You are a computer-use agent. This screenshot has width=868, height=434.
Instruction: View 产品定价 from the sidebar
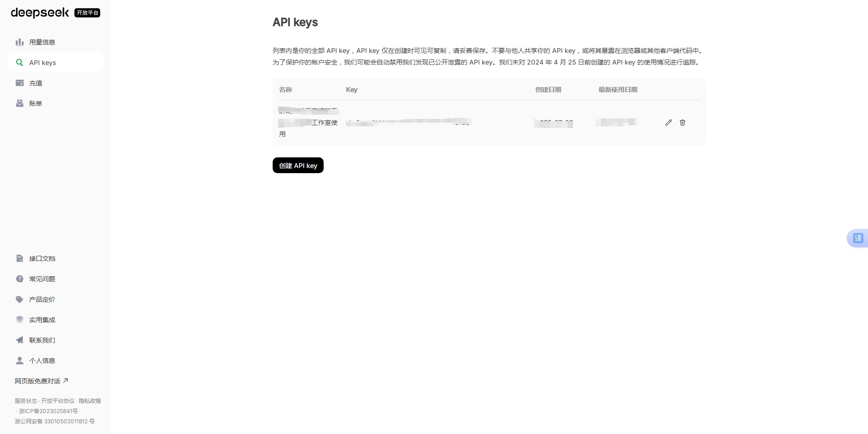pyautogui.click(x=56, y=299)
